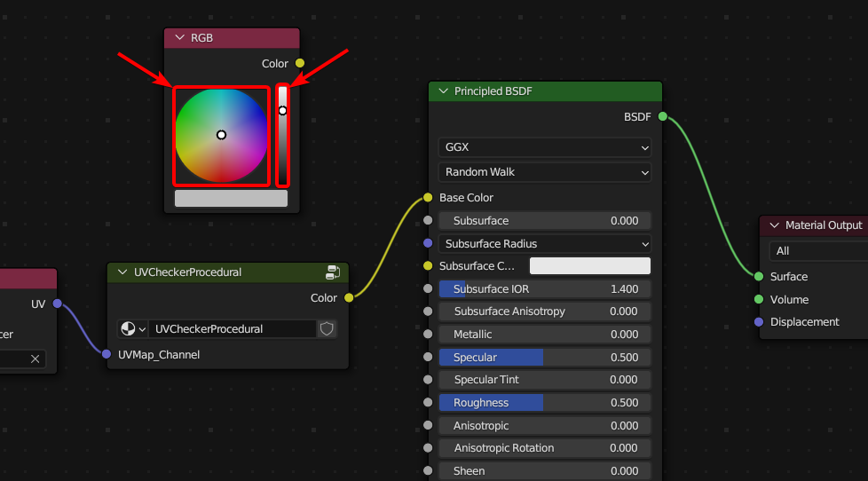Click the Metallic 0.000 value field
The width and height of the screenshot is (868, 481).
[545, 335]
